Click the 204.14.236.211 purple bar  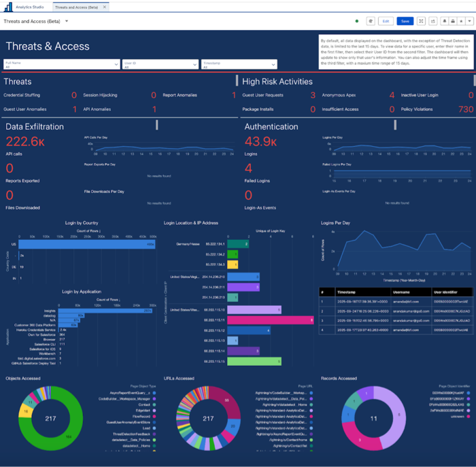point(243,287)
